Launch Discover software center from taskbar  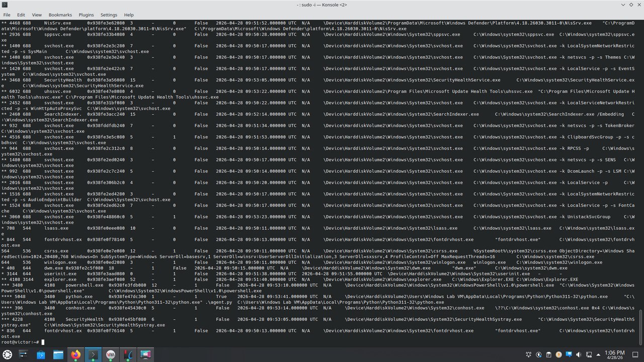tap(41, 355)
